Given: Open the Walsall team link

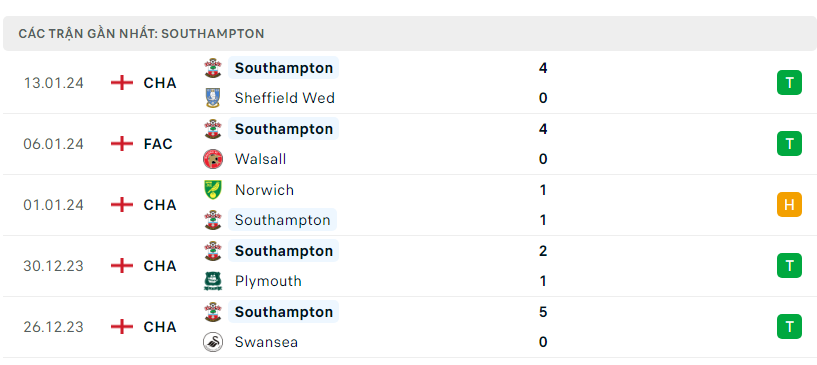Looking at the screenshot, I should [x=261, y=159].
